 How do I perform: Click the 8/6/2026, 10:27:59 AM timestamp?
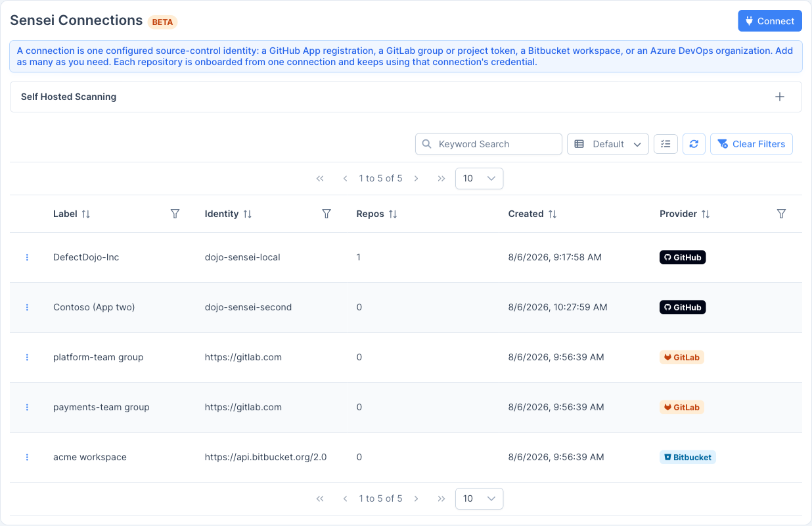click(x=558, y=308)
